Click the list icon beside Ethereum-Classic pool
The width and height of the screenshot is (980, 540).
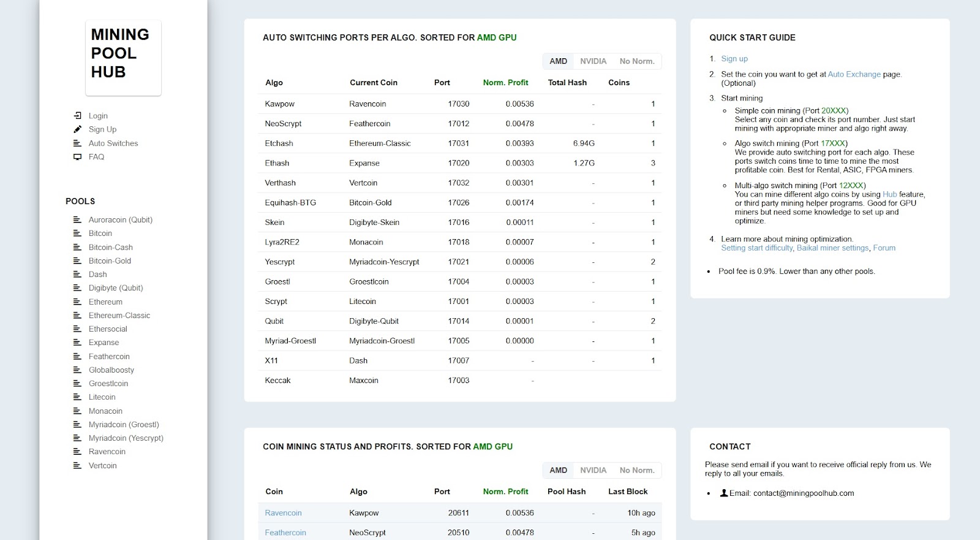tap(77, 315)
